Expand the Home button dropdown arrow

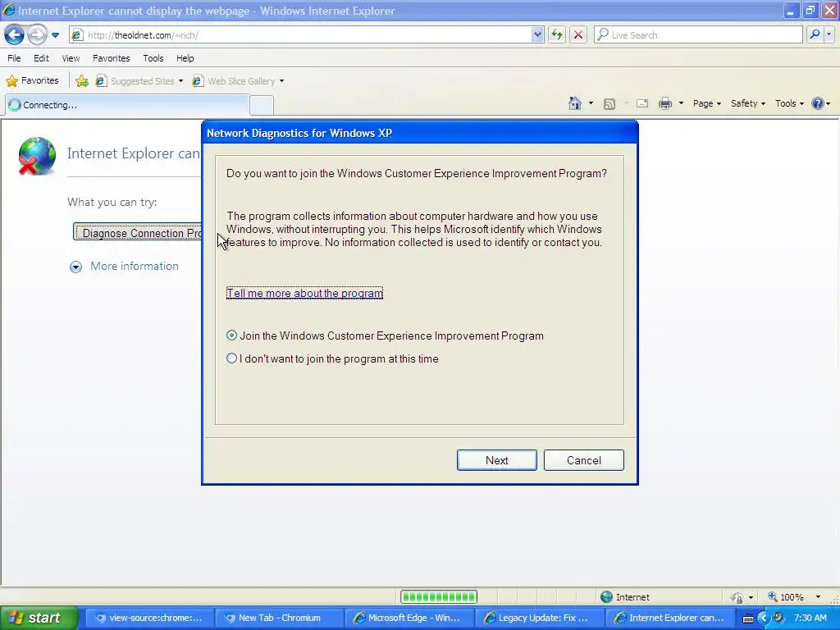[591, 103]
